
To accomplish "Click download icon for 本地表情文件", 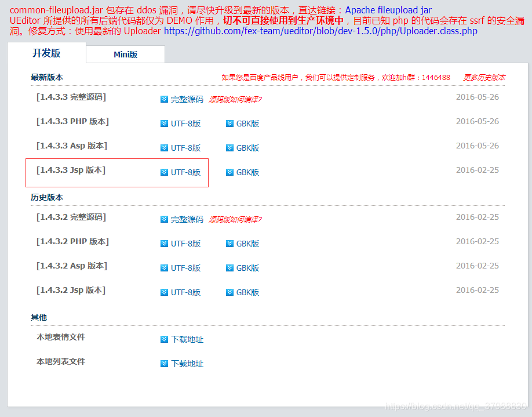I will pos(164,340).
